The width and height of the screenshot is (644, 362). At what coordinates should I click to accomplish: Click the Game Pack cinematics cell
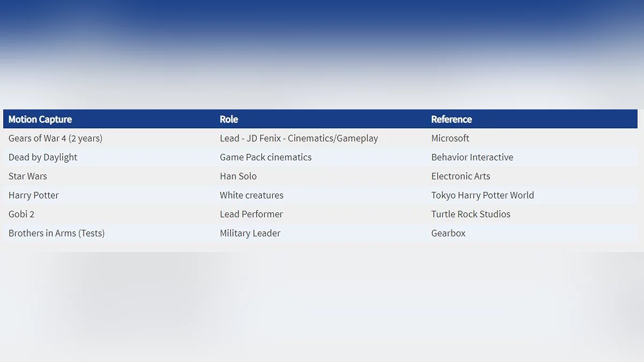[320, 157]
